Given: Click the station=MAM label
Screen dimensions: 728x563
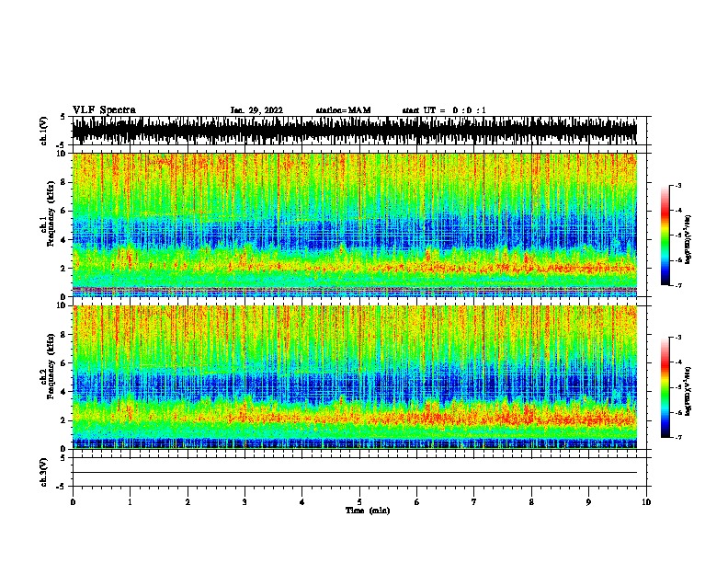Looking at the screenshot, I should 343,110.
